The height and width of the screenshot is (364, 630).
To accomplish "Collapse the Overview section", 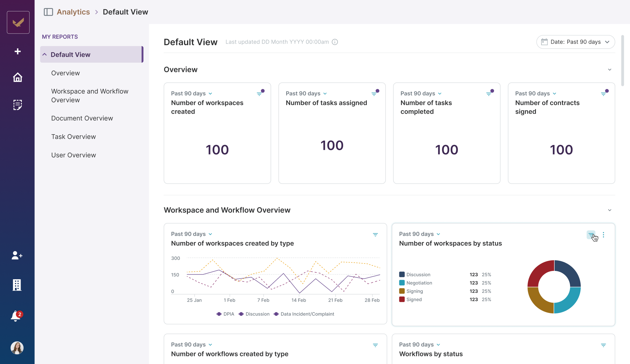I will coord(609,70).
